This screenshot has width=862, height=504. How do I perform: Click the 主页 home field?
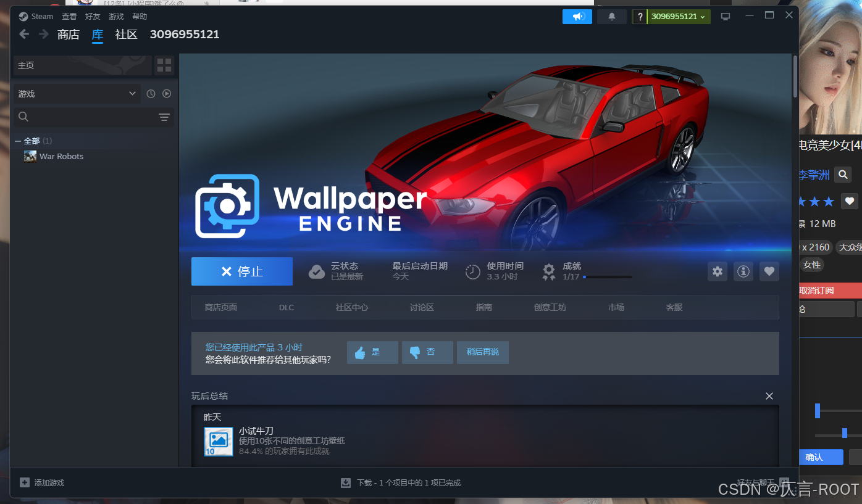tap(83, 65)
